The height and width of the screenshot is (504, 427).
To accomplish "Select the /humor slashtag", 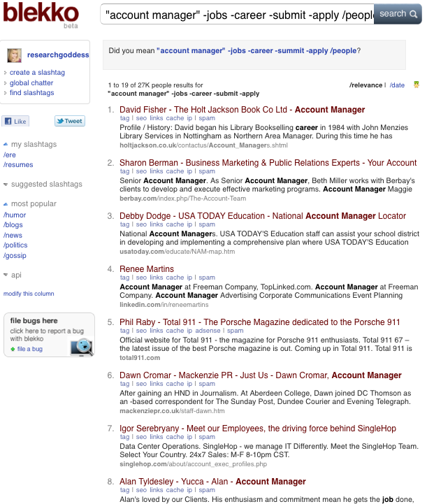I will point(15,215).
